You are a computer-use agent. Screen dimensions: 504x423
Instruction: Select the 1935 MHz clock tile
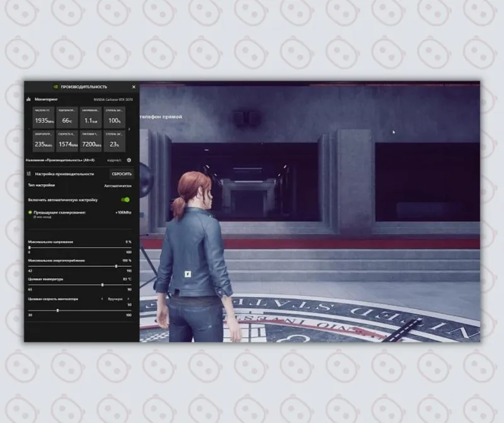click(x=43, y=117)
